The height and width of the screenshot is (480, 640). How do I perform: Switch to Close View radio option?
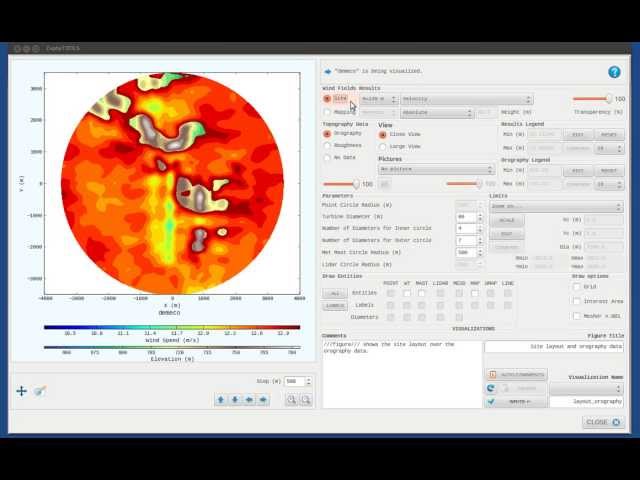click(x=382, y=134)
